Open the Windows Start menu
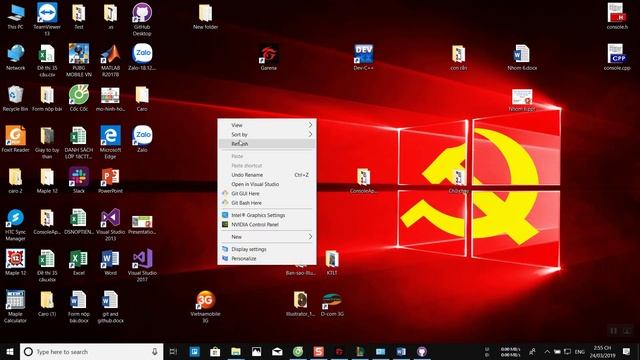This screenshot has height=360, width=640. (9, 351)
